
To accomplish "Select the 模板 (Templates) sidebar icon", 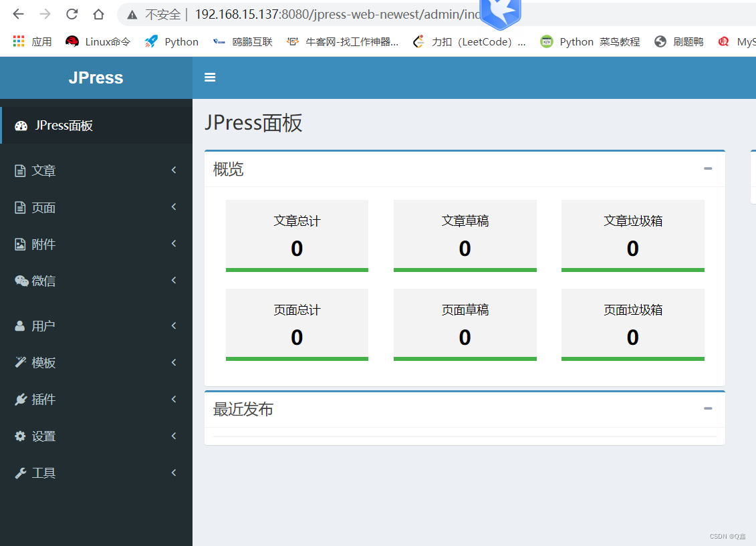I will tap(20, 362).
